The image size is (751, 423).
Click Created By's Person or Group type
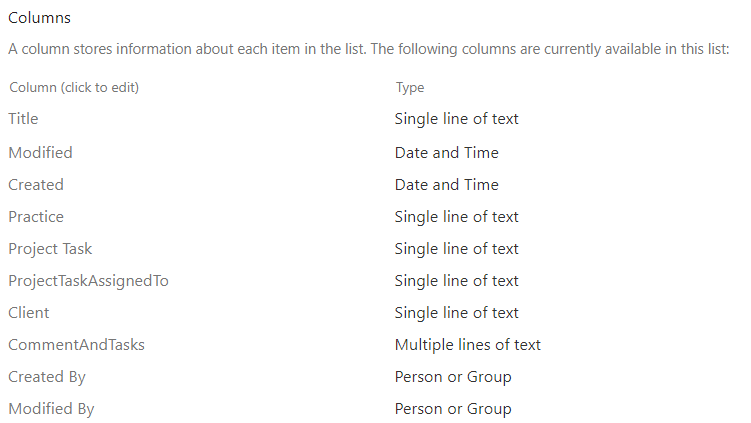click(453, 377)
